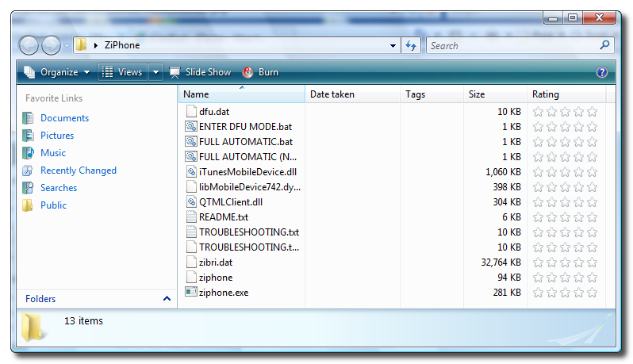Click the large folder icon in details pane
Screen dimensions: 633x364
coord(33,328)
